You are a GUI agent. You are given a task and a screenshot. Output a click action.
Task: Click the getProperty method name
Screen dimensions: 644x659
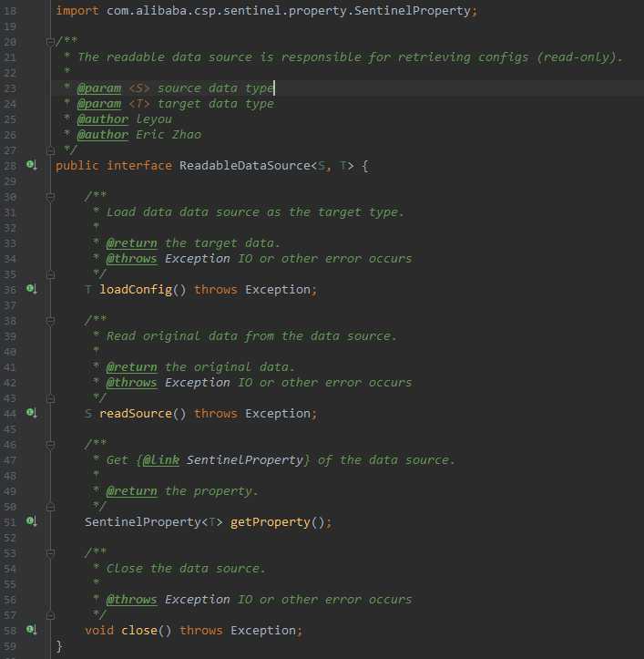[x=271, y=522]
